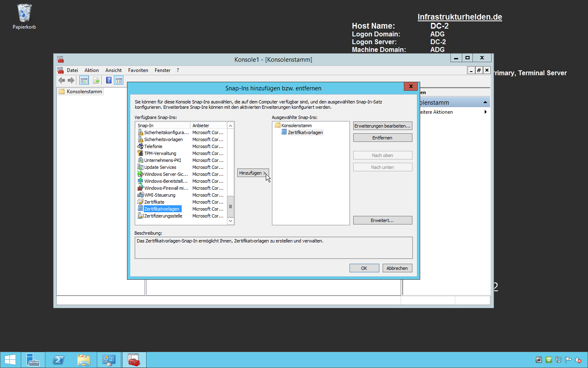Open the Ansicht menu
The width and height of the screenshot is (588, 368).
114,70
